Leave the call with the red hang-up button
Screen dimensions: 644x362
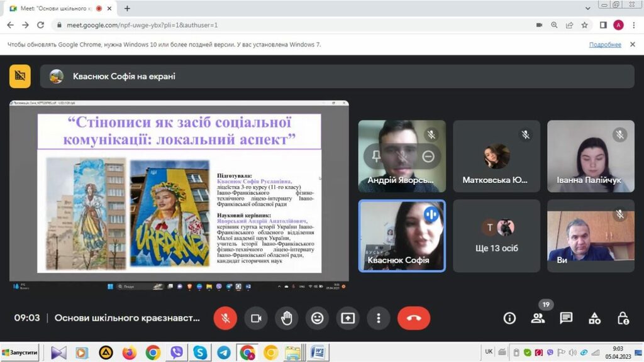[413, 318]
